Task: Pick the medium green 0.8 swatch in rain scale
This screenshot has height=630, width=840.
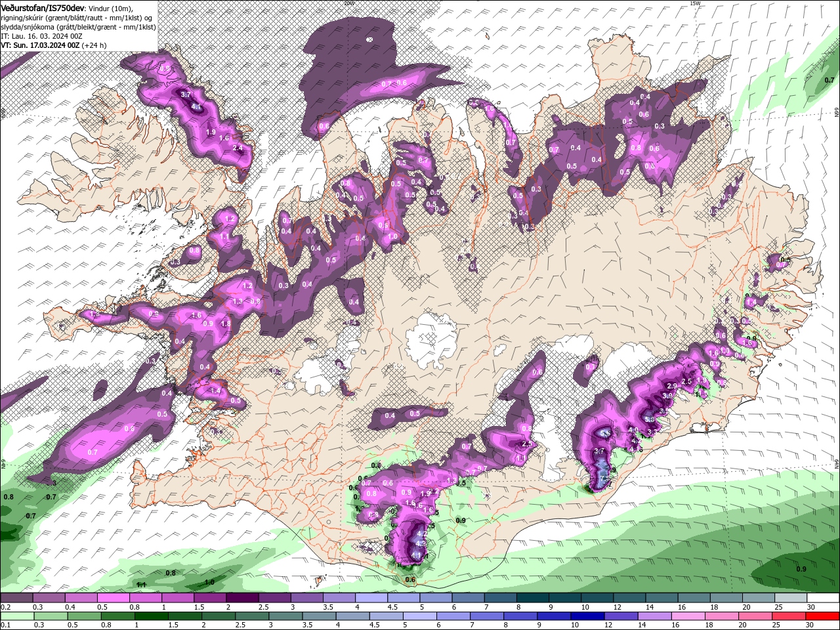Action: (117, 616)
